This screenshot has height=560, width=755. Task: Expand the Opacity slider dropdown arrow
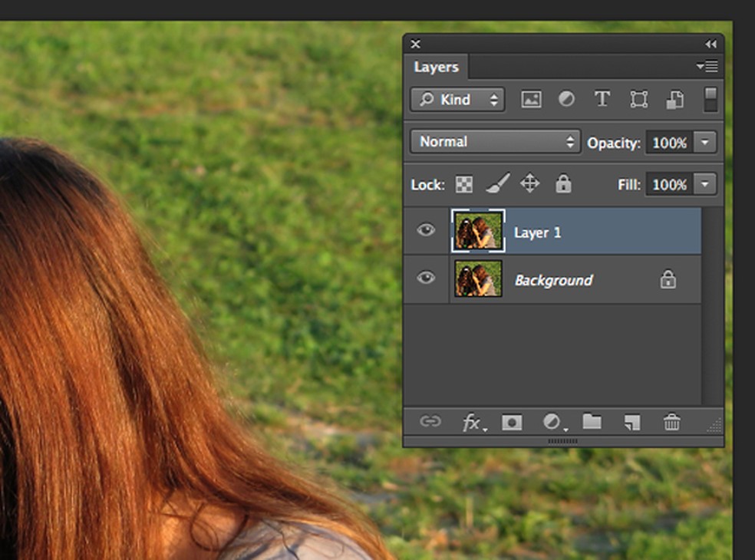[x=704, y=143]
